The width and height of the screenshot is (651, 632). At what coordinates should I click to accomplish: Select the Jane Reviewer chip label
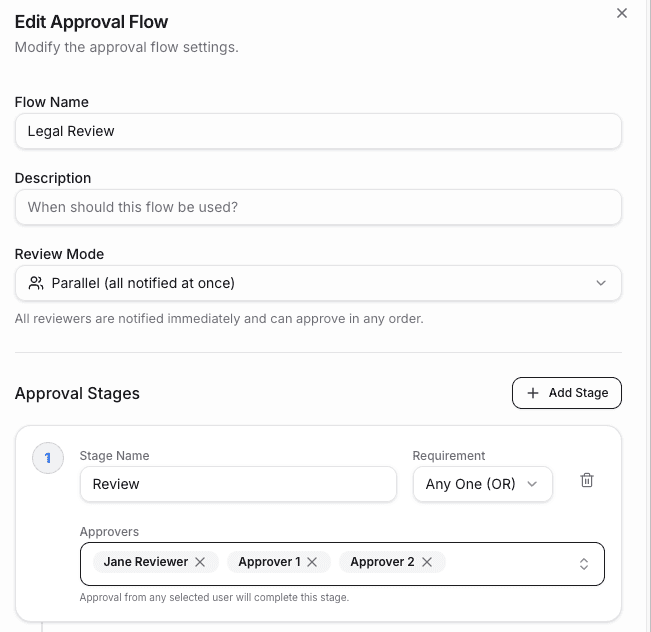pyautogui.click(x=146, y=562)
